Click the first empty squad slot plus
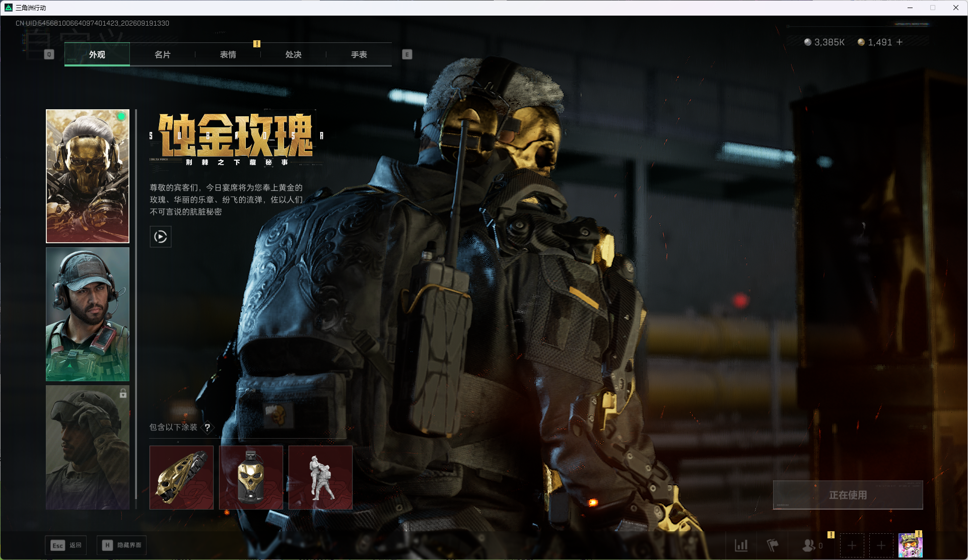 click(852, 545)
